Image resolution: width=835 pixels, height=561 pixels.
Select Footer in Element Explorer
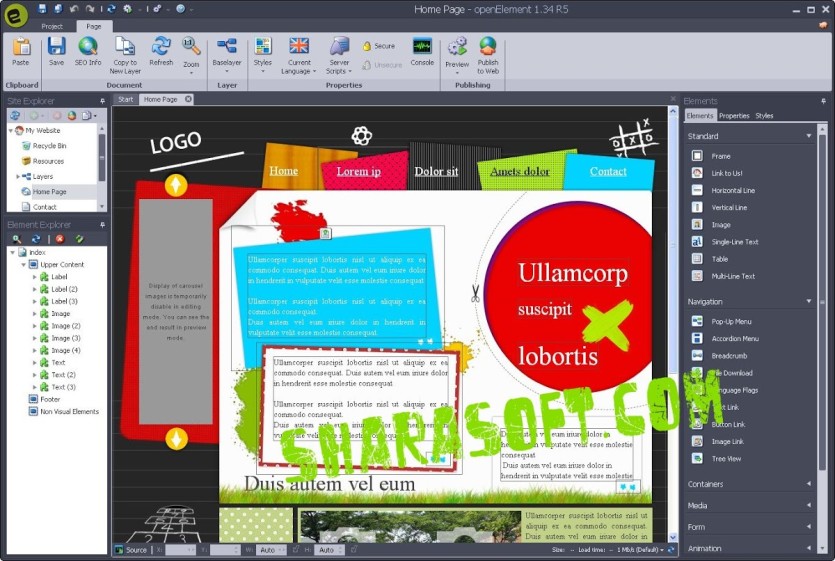50,400
